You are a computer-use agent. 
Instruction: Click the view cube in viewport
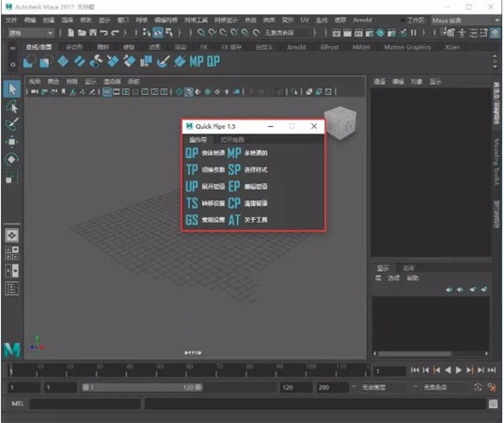[340, 124]
